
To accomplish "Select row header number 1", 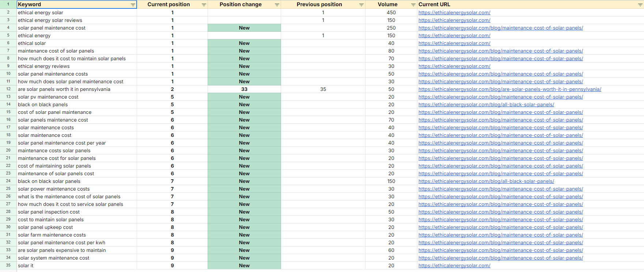I will coord(8,4).
